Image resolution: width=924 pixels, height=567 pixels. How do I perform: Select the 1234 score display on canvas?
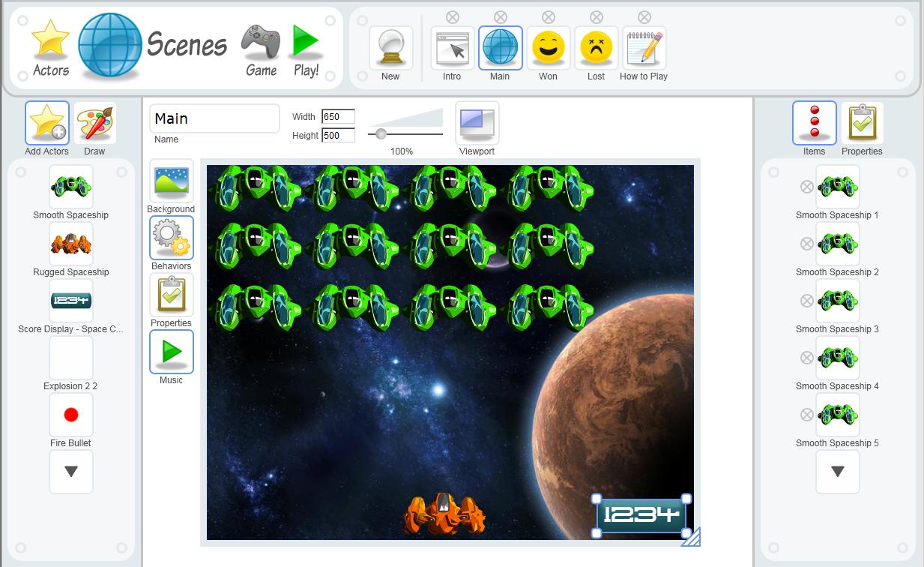pyautogui.click(x=641, y=515)
